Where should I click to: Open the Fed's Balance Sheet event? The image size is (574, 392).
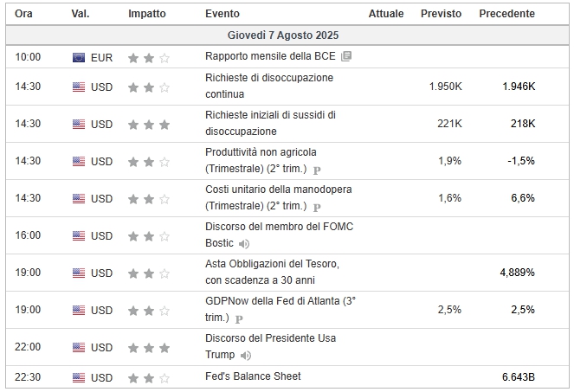click(x=253, y=376)
